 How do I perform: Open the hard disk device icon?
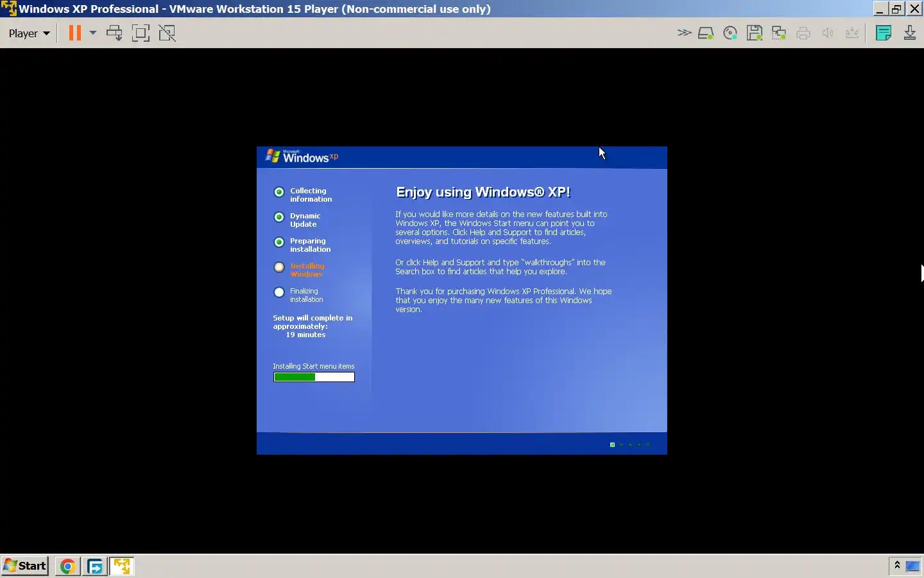[x=706, y=33]
